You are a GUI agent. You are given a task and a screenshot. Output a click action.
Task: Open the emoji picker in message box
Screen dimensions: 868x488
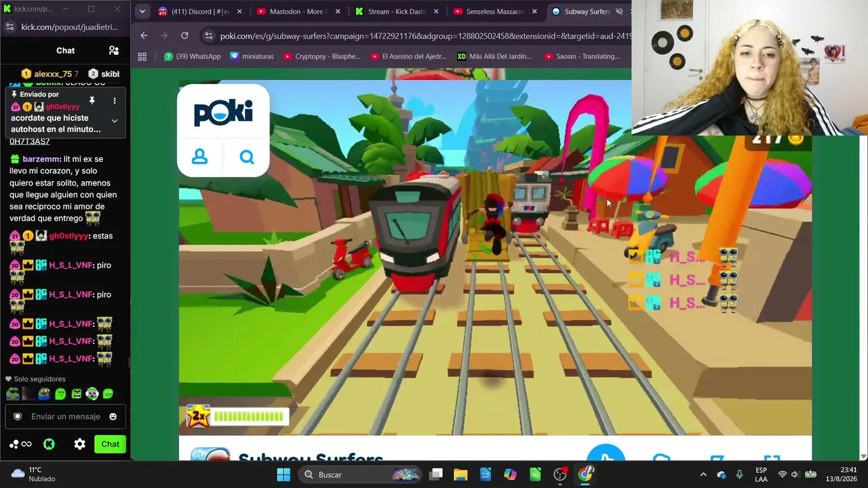click(113, 417)
